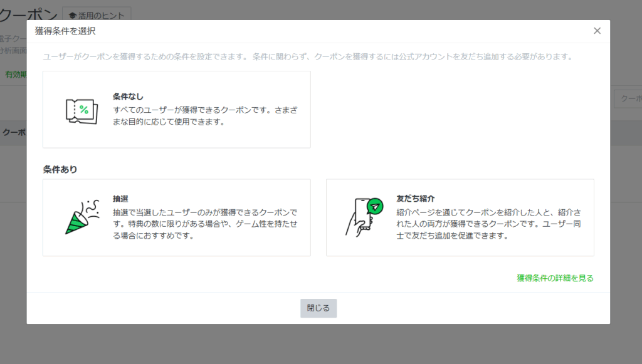Open the 獲得条件の詳細を見る link
Screen dimensions: 642x364
click(555, 278)
